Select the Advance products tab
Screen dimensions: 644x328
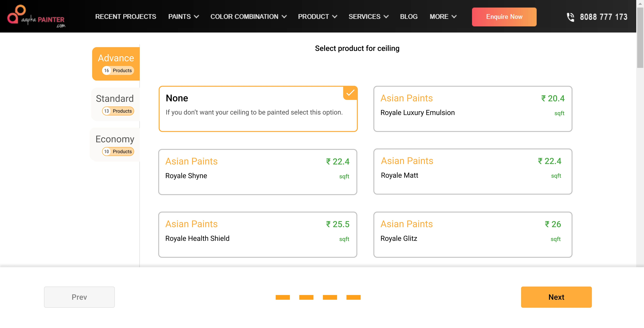tap(116, 64)
